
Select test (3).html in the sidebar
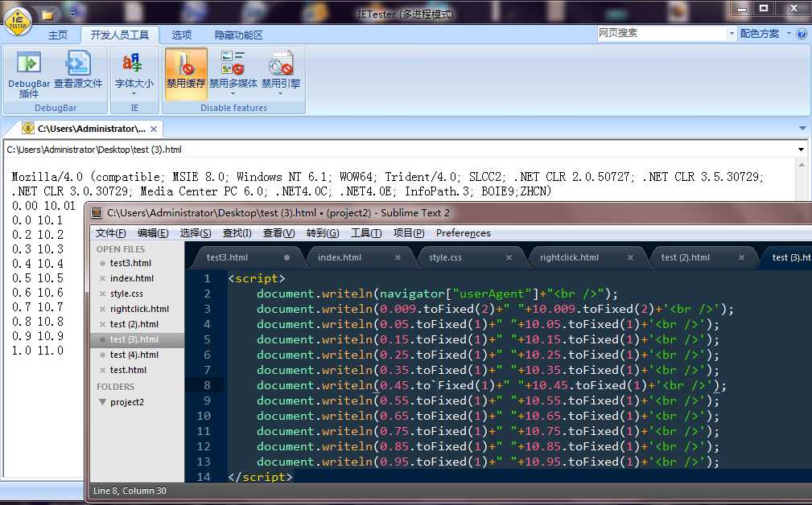click(x=137, y=339)
